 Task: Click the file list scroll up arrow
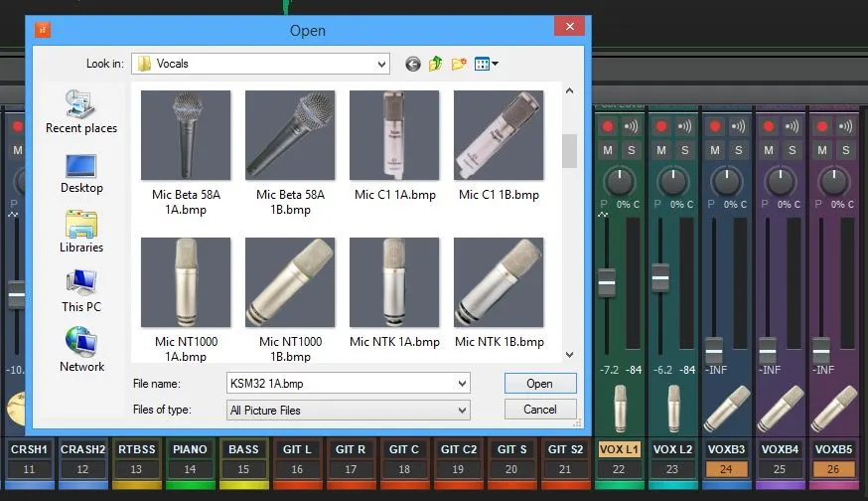(570, 90)
